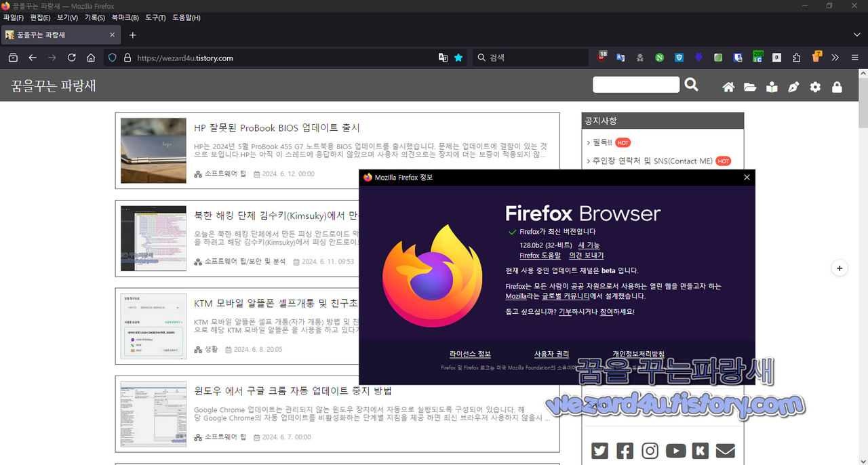This screenshot has height=465, width=868.
Task: Open the 도움말(H) menu
Action: [x=186, y=18]
